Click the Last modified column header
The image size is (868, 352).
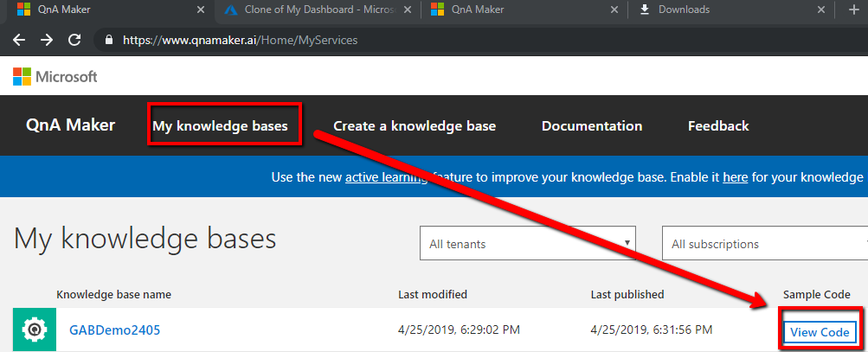pyautogui.click(x=433, y=294)
